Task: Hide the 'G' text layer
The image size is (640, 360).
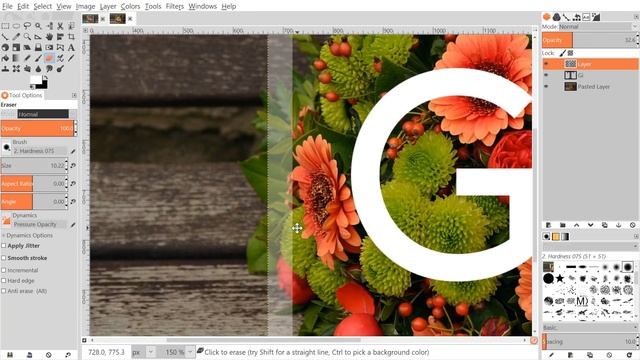Action: click(x=547, y=75)
